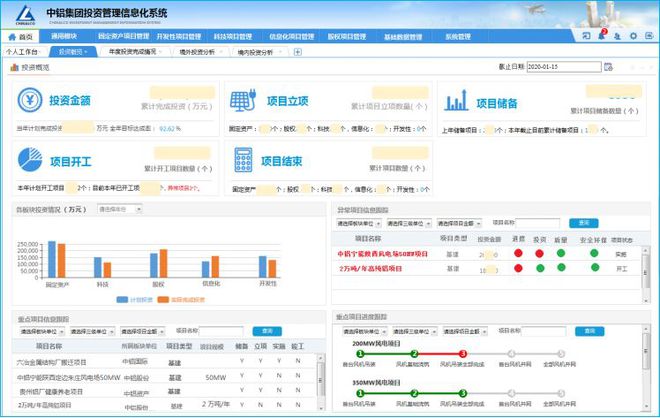Screen dimensions: 660x418
Task: Click green step 1 marker of 350MW风电项目
Action: [360, 393]
